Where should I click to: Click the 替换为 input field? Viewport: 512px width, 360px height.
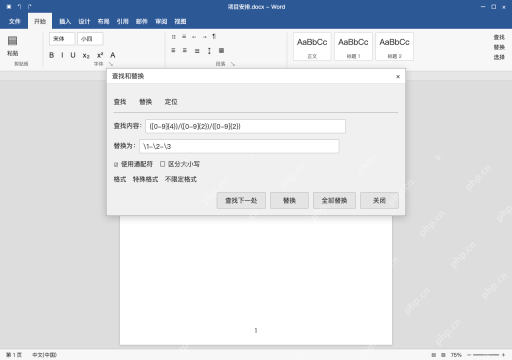coord(239,146)
